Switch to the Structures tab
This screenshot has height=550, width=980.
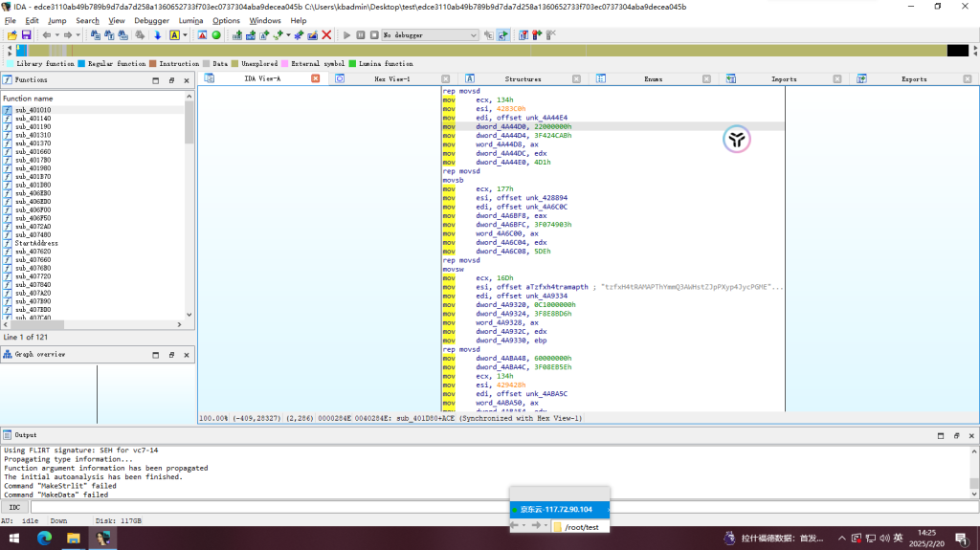[x=523, y=79]
